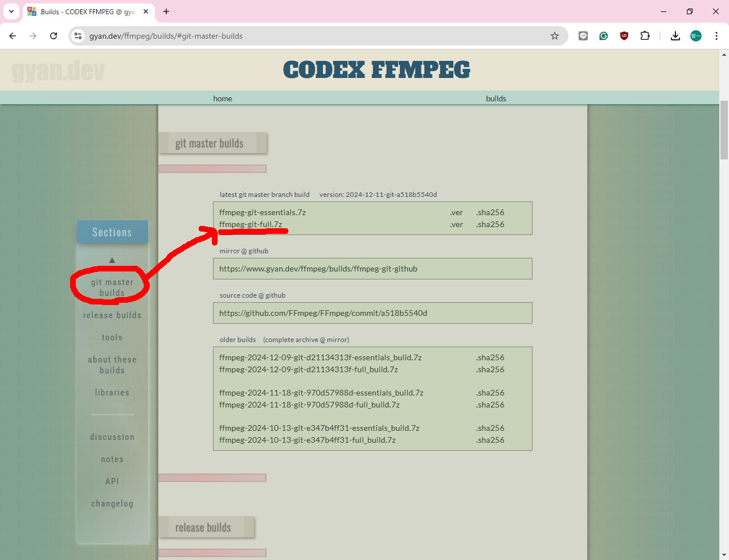The image size is (729, 560).
Task: Open the Chrome three-dot menu
Action: 716,36
